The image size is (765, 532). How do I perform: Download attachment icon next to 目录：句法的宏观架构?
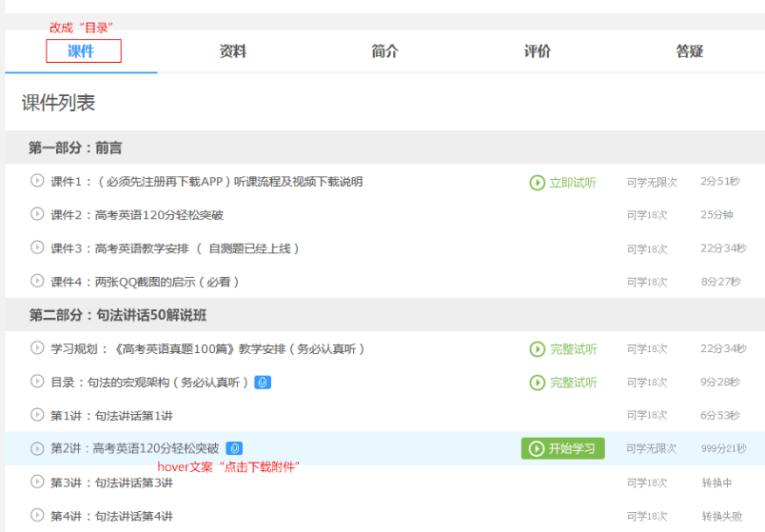(x=263, y=382)
